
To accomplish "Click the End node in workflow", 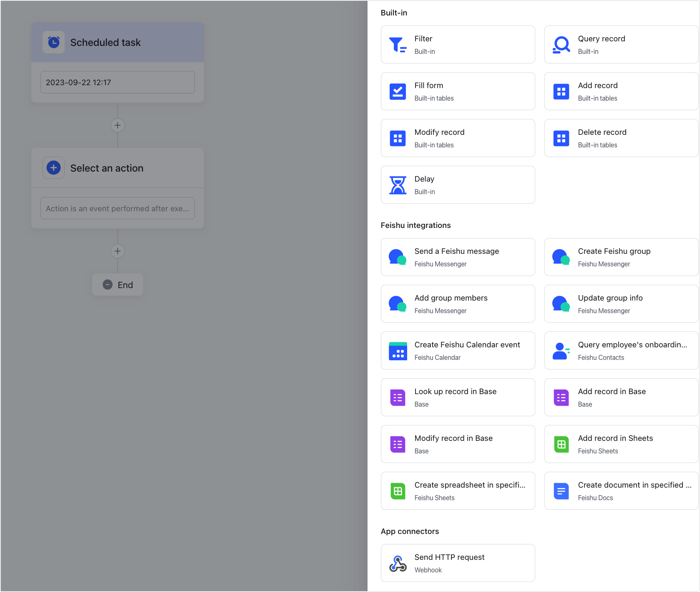I will (x=118, y=285).
